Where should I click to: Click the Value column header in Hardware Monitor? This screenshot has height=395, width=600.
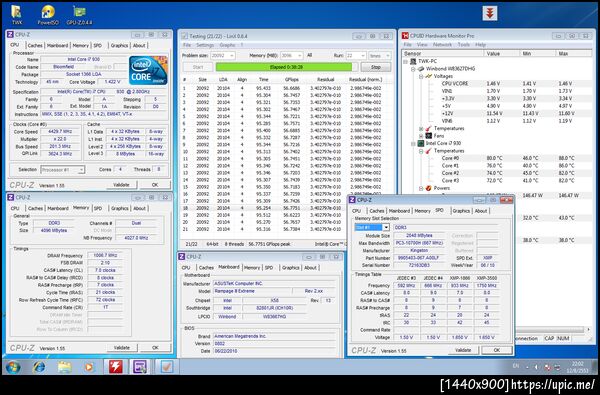coord(502,54)
